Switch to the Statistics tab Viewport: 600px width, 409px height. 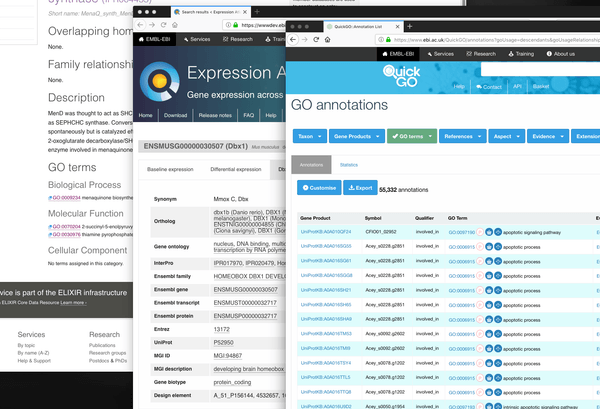[x=349, y=164]
